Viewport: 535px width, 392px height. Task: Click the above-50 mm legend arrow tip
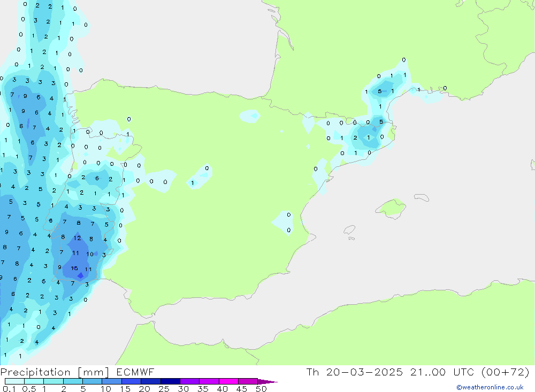[267, 382]
